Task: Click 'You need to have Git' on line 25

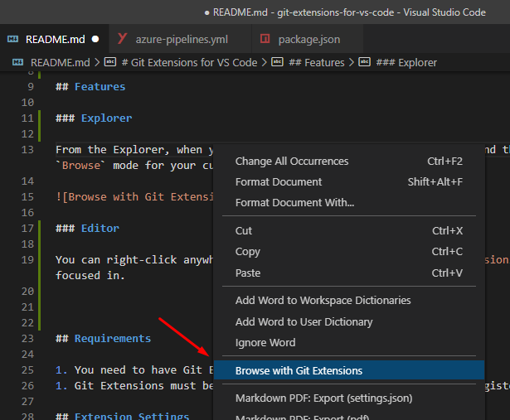Action: point(138,370)
